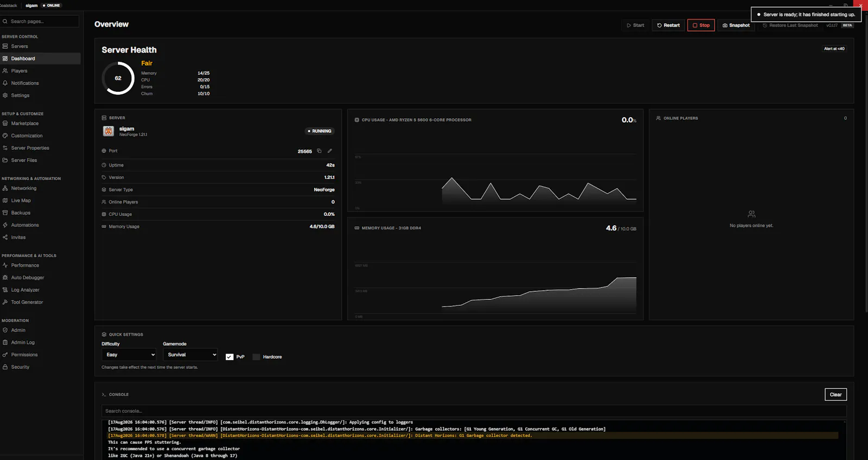Uncheck the PvP checkbox

coord(229,357)
